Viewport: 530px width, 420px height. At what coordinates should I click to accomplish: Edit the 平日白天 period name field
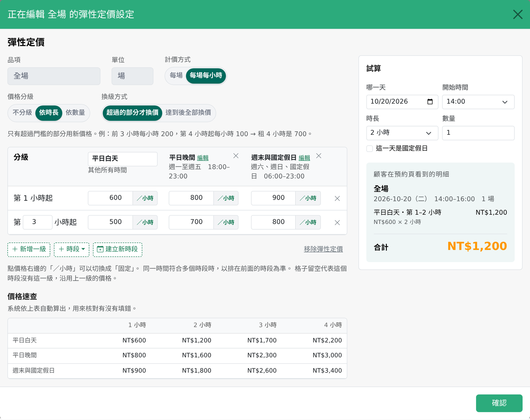[x=123, y=159]
